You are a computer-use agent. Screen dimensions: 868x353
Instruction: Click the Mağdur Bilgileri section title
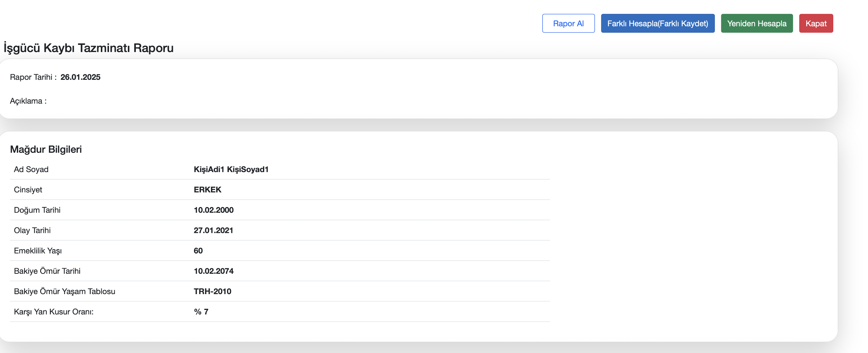click(x=46, y=149)
